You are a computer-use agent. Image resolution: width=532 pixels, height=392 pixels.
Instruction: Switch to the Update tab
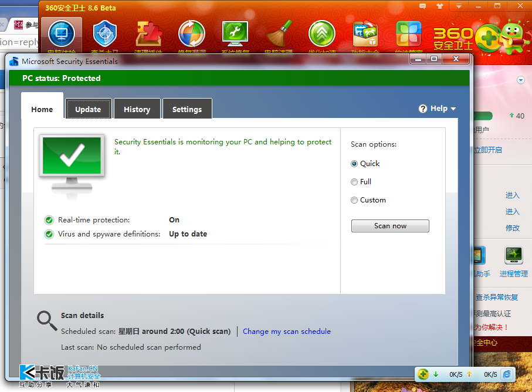click(88, 109)
